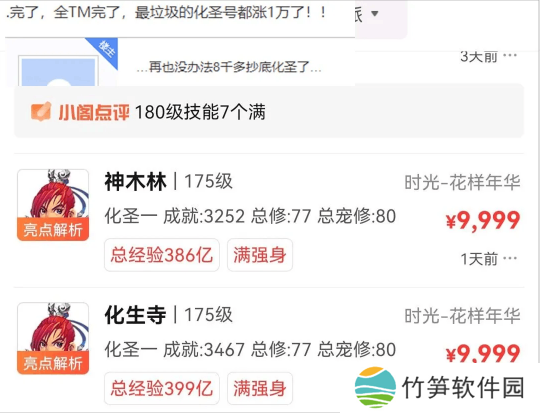The width and height of the screenshot is (540, 413).
Task: Open more options dots beside 1天前
Action: [510, 258]
